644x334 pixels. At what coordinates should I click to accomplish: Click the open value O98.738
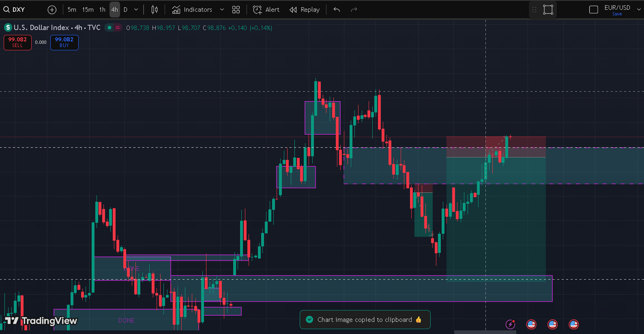pyautogui.click(x=138, y=27)
